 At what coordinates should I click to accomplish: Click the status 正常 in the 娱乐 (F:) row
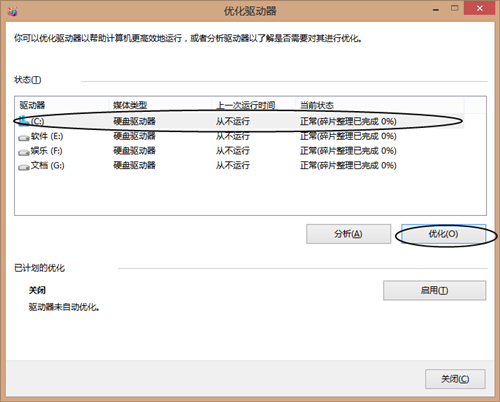pos(348,151)
